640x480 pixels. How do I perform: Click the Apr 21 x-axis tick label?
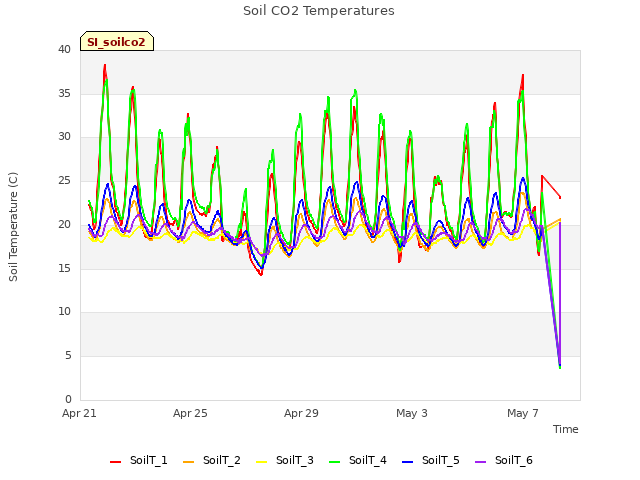point(79,413)
